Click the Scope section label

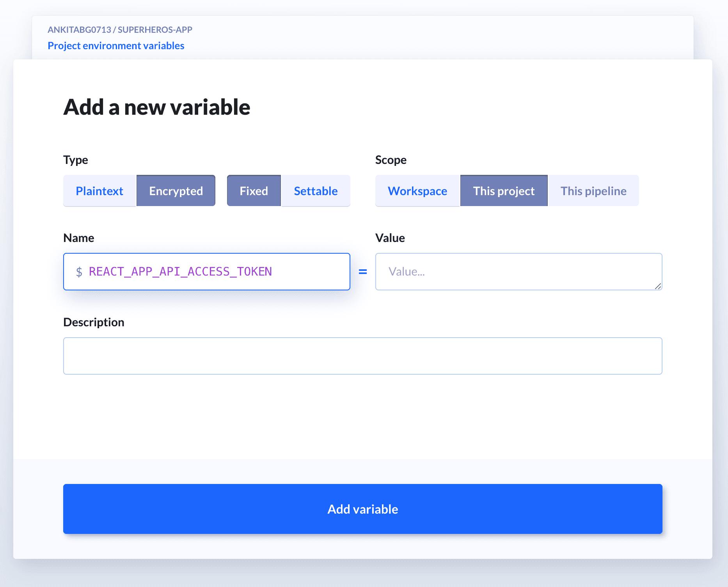tap(391, 160)
